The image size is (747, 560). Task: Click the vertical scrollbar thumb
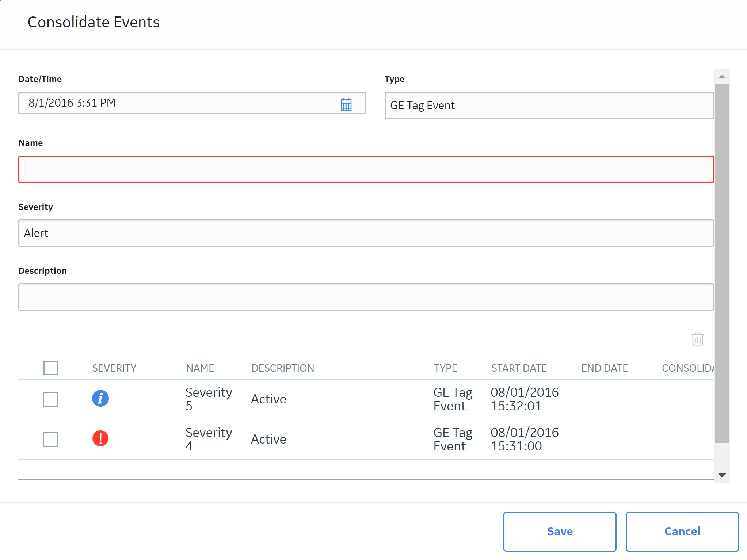point(722,264)
